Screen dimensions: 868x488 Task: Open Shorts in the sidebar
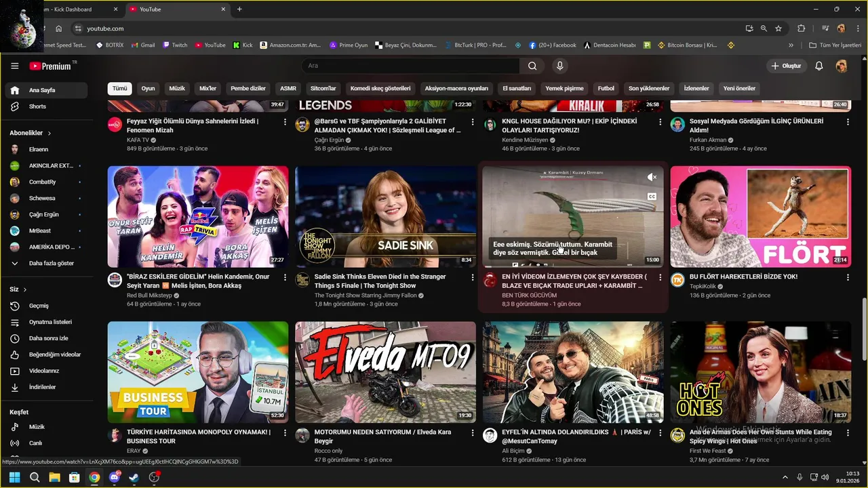(x=46, y=106)
